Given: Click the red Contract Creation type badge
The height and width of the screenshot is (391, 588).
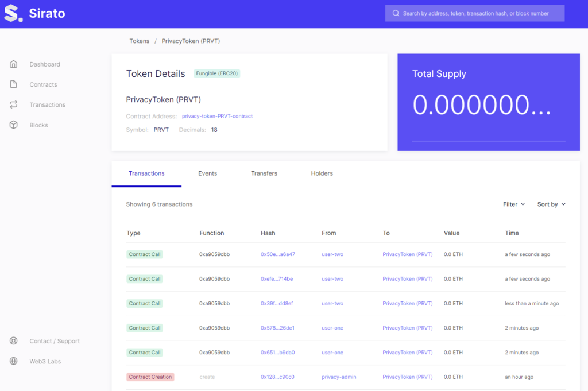Looking at the screenshot, I should coord(150,377).
